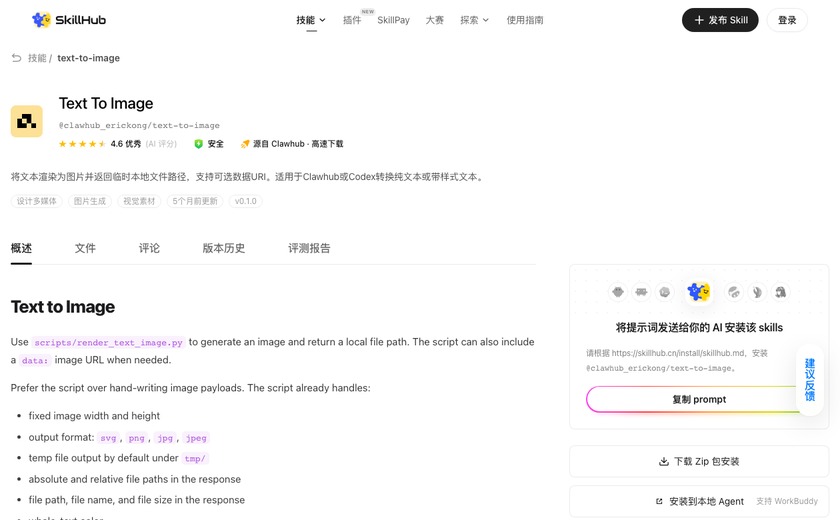
Task: Select the grey agent icon right of SkillHub icon
Action: click(734, 292)
